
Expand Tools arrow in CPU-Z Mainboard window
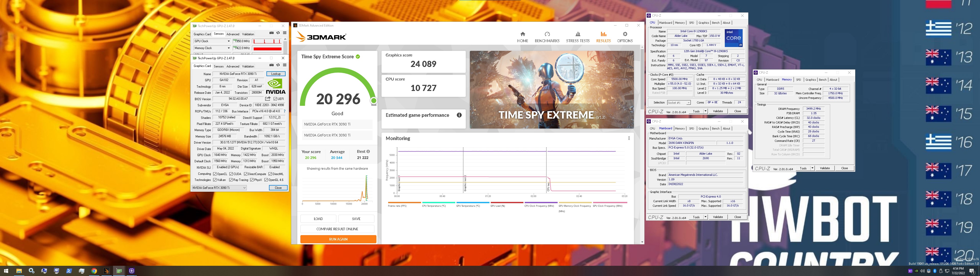pos(705,217)
